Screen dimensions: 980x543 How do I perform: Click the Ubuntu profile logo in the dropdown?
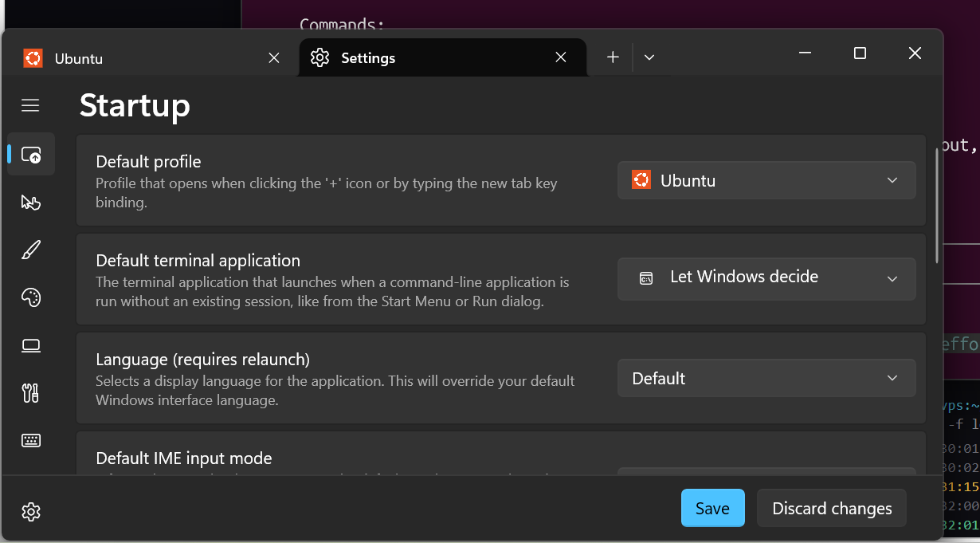point(641,180)
